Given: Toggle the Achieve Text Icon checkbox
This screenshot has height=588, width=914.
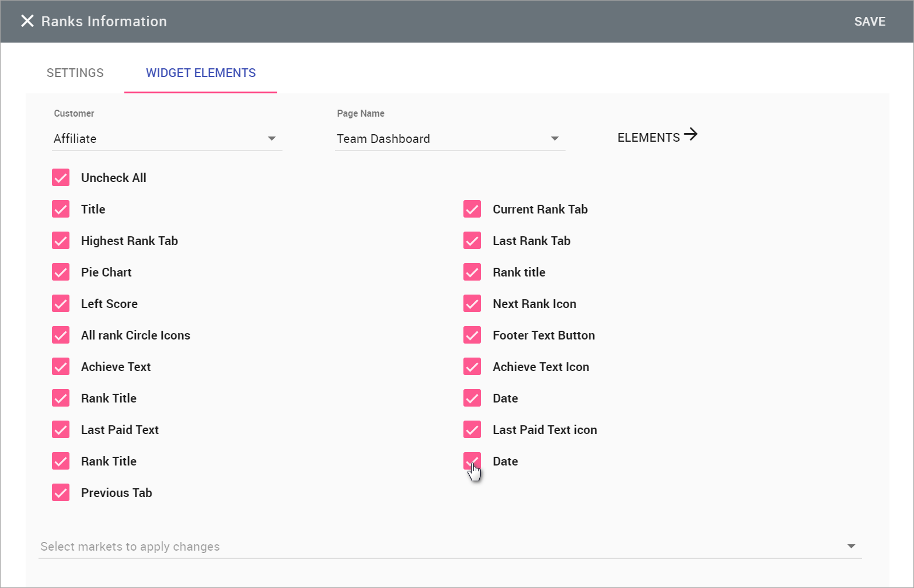Looking at the screenshot, I should coord(472,367).
